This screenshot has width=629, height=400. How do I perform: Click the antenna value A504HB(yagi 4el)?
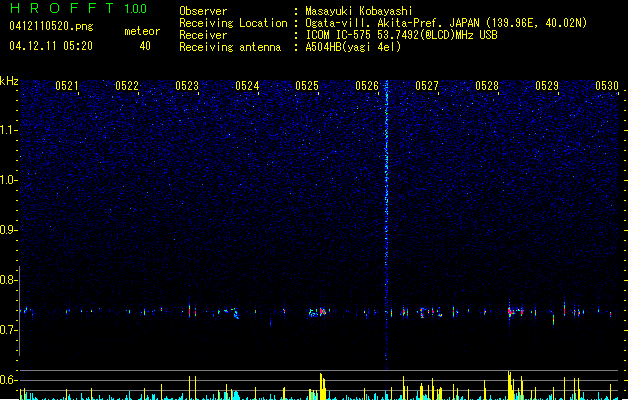353,47
